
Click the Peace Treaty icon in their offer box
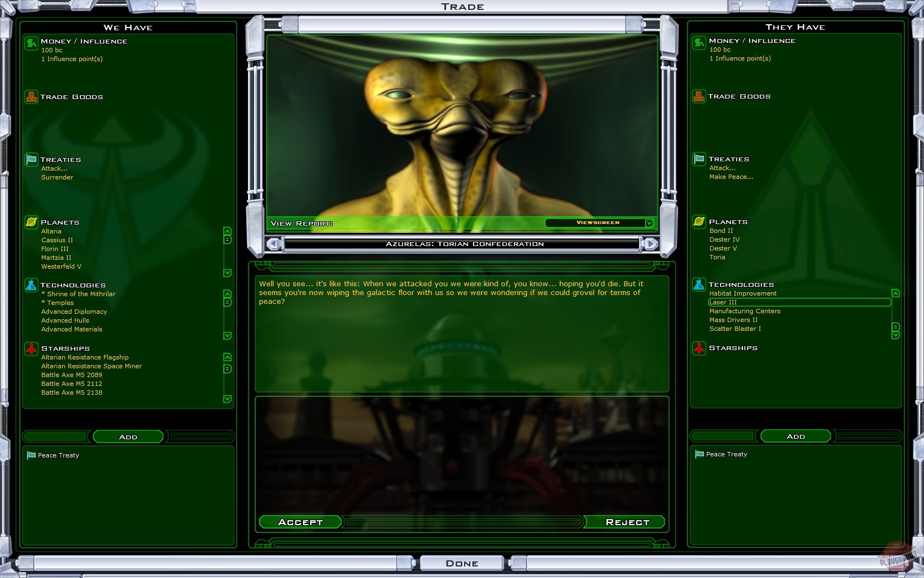point(698,454)
